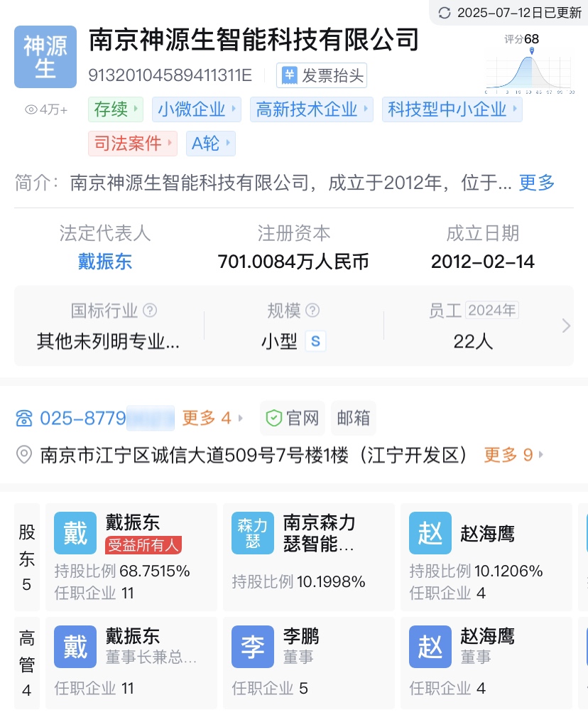Open the A轮 financing tag
The image size is (588, 715).
click(x=210, y=144)
